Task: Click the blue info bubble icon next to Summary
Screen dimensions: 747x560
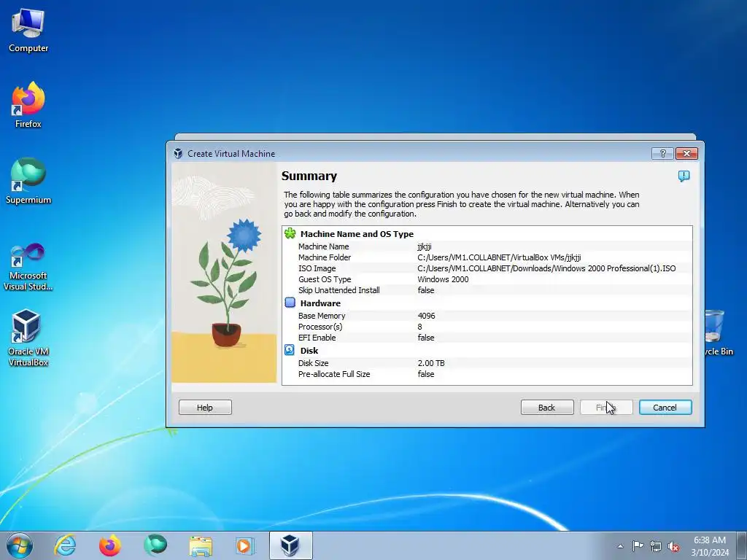Action: pos(684,176)
